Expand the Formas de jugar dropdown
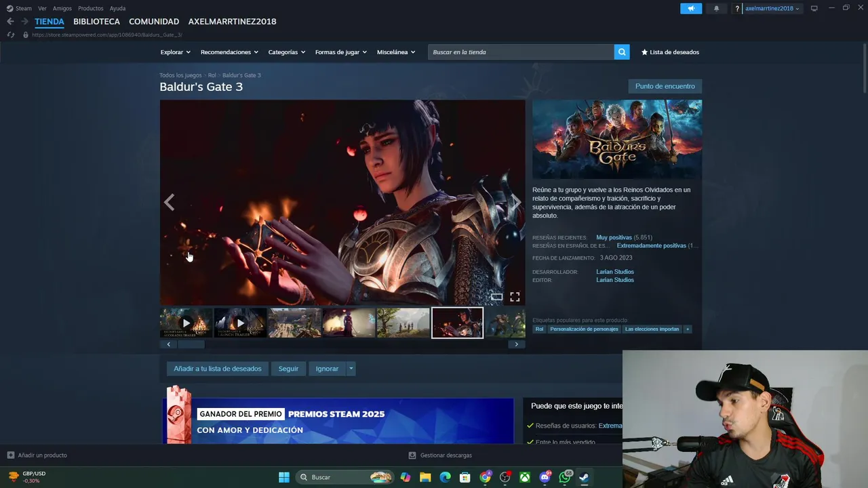 click(341, 52)
